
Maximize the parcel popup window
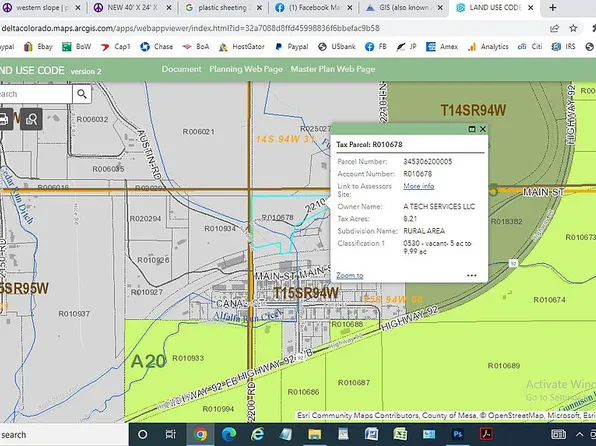coord(472,129)
